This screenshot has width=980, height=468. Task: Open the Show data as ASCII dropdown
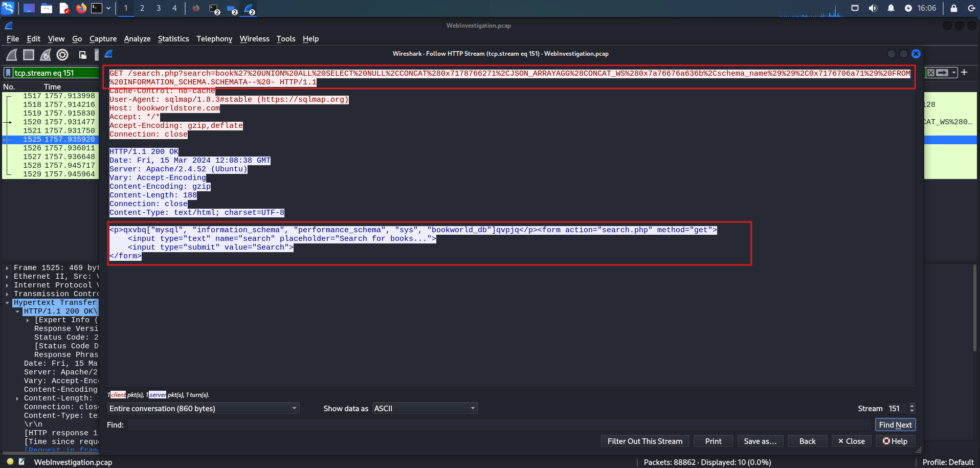point(425,408)
